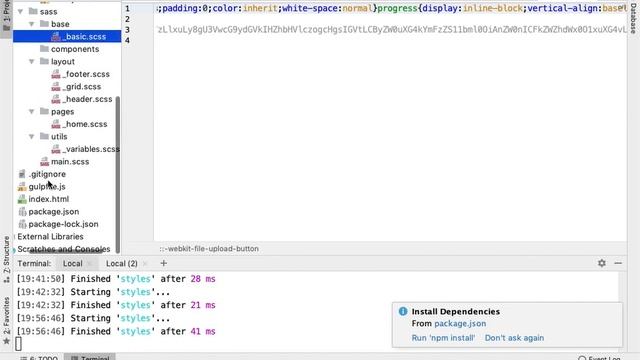Click line number 3 in gutter

pyautogui.click(x=127, y=30)
